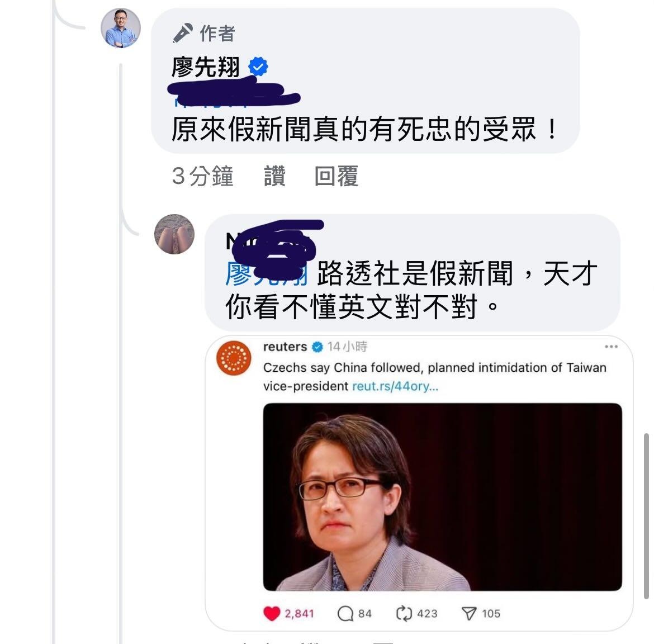Open the three-dot menu on Reuters post

(x=611, y=347)
